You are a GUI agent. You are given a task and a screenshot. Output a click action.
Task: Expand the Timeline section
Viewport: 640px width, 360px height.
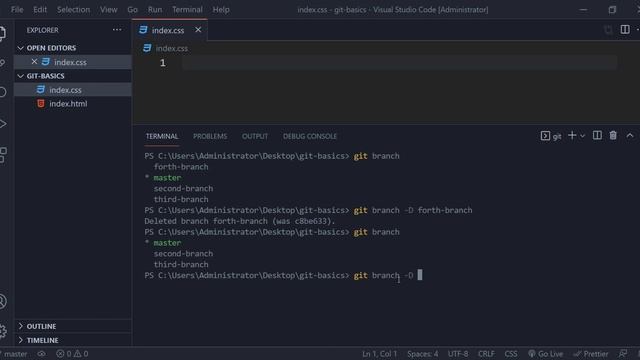coord(21,340)
